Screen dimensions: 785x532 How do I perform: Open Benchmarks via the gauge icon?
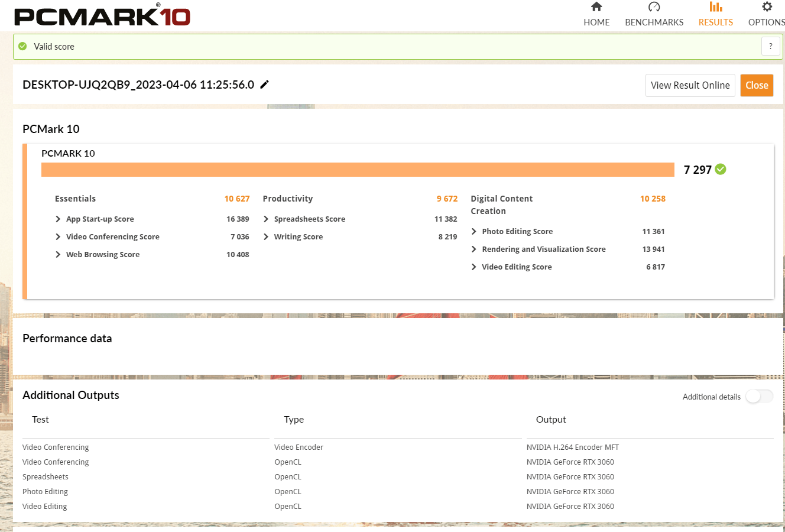pyautogui.click(x=654, y=7)
